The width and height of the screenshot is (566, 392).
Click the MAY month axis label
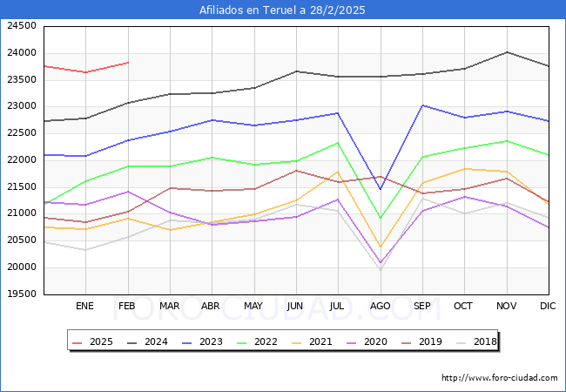(x=253, y=306)
